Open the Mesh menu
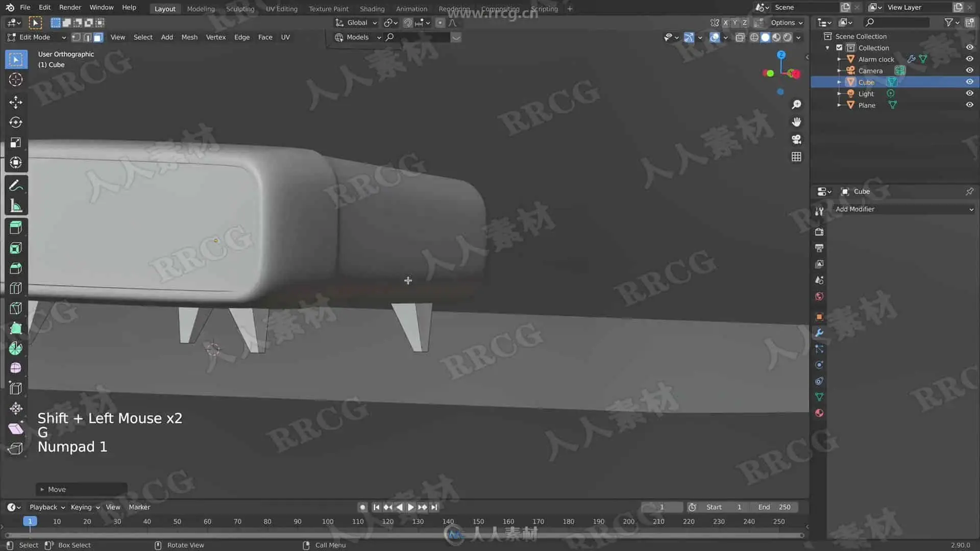Image resolution: width=980 pixels, height=551 pixels. 189,37
